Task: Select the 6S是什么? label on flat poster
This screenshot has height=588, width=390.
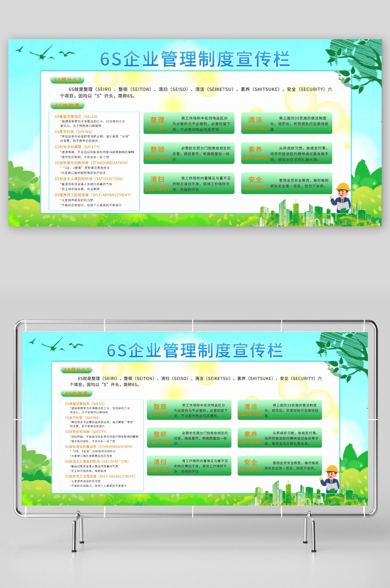Action: click(67, 80)
